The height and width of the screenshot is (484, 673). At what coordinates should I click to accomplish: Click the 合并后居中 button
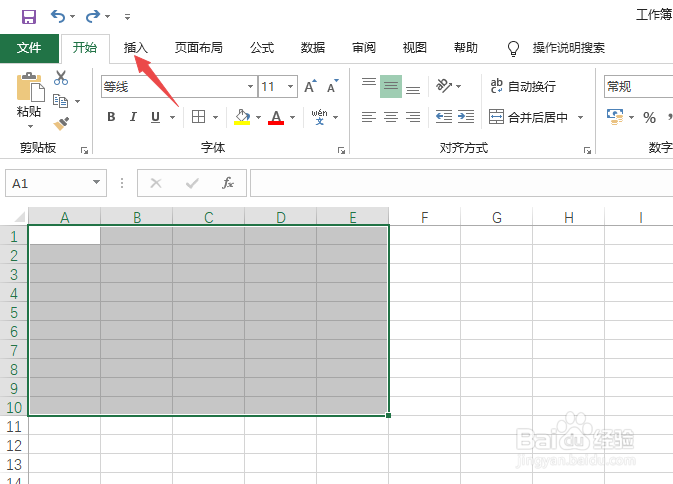click(x=529, y=117)
